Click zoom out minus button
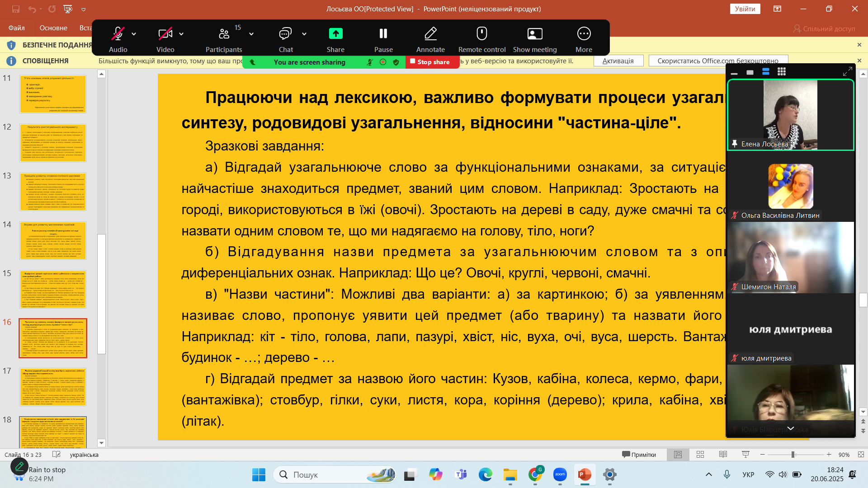 point(763,455)
